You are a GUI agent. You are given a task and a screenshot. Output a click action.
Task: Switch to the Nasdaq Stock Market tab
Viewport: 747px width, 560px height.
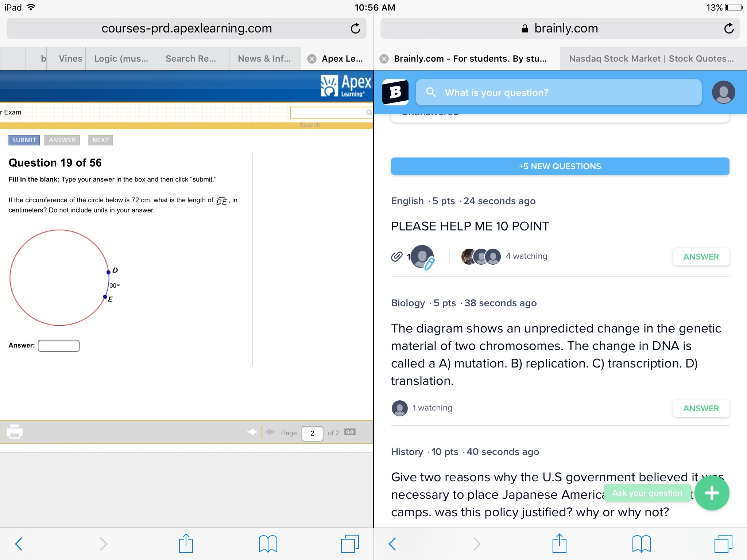tap(651, 59)
